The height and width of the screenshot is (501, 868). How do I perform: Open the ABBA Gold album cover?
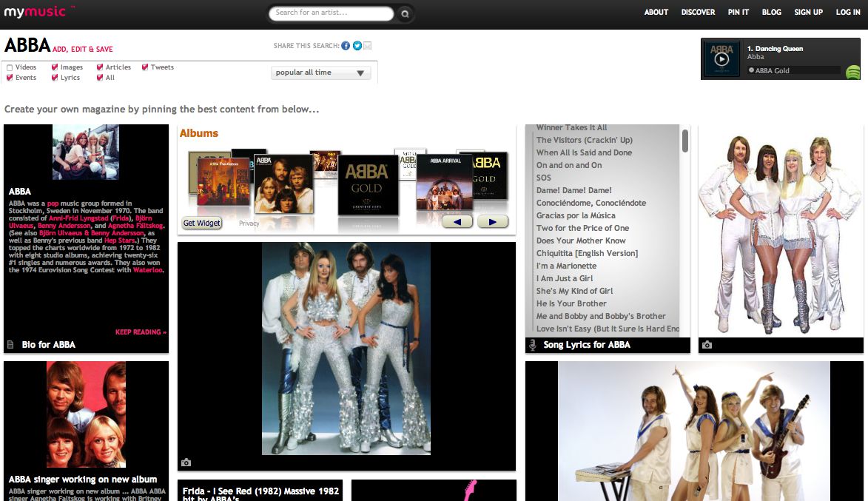coord(368,185)
